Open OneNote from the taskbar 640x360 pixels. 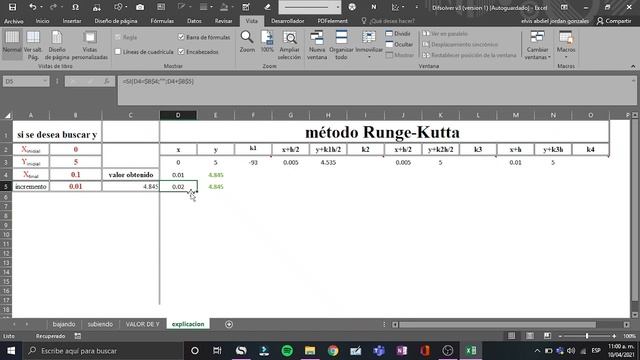[x=402, y=351]
